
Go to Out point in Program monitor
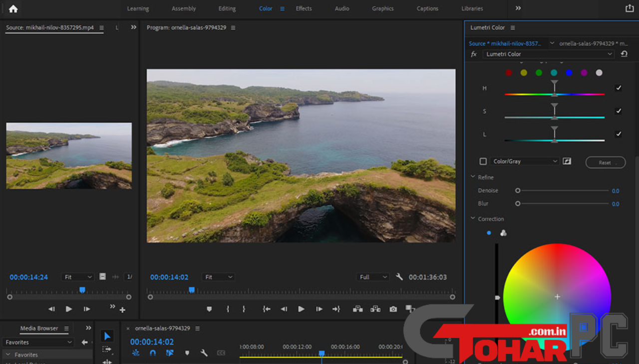coord(336,309)
